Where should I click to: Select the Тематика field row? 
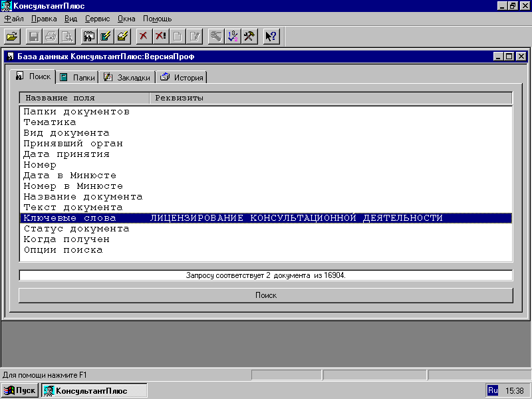pyautogui.click(x=266, y=122)
